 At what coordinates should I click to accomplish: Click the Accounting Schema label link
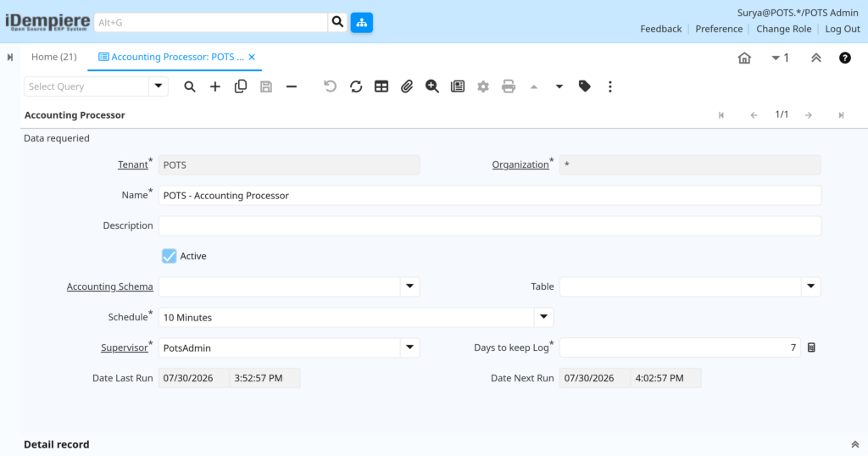[109, 286]
